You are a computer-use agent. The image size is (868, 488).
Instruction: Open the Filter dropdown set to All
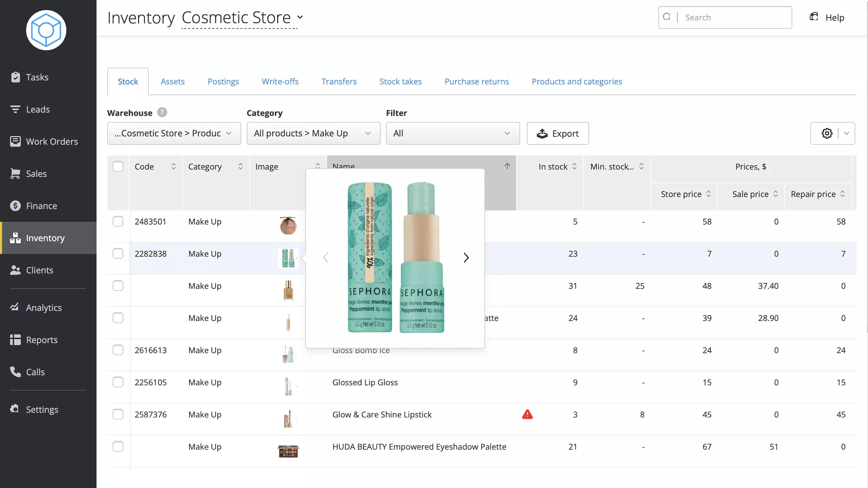pyautogui.click(x=453, y=133)
